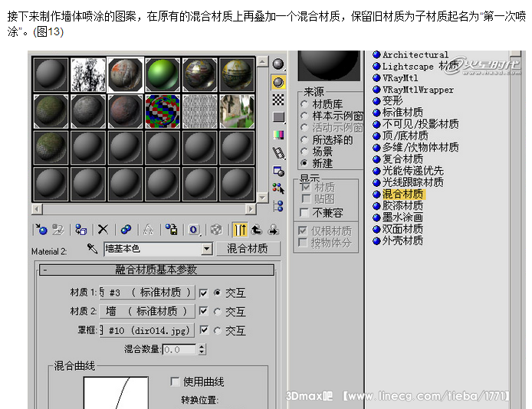The height and width of the screenshot is (409, 532).
Task: Toggle the 材质 1 enable checkbox
Action: pos(204,293)
